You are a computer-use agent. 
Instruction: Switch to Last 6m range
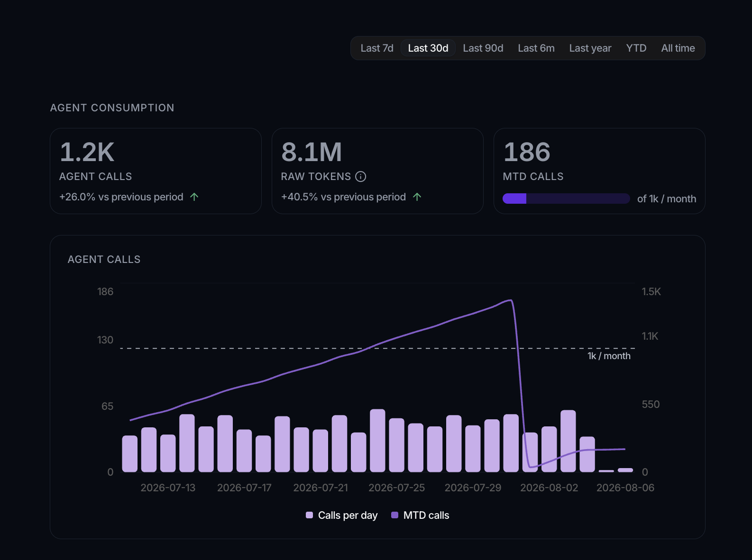tap(536, 48)
